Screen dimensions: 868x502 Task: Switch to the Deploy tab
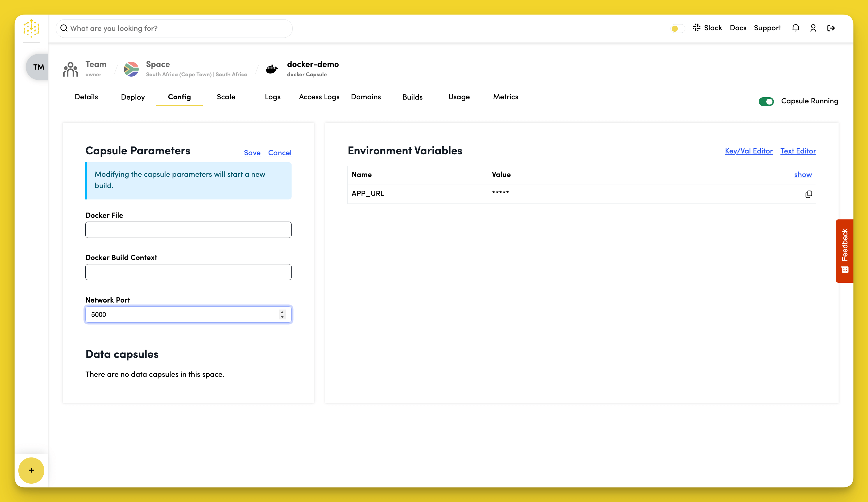click(133, 97)
